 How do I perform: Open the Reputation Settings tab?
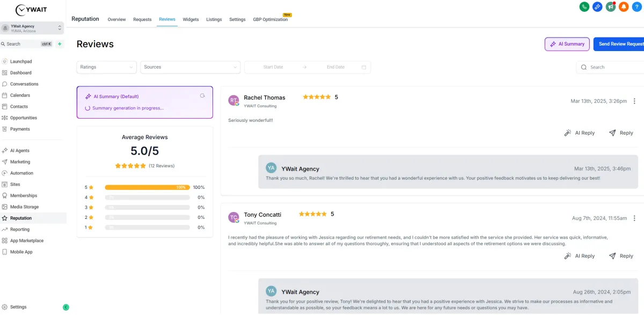pos(237,19)
